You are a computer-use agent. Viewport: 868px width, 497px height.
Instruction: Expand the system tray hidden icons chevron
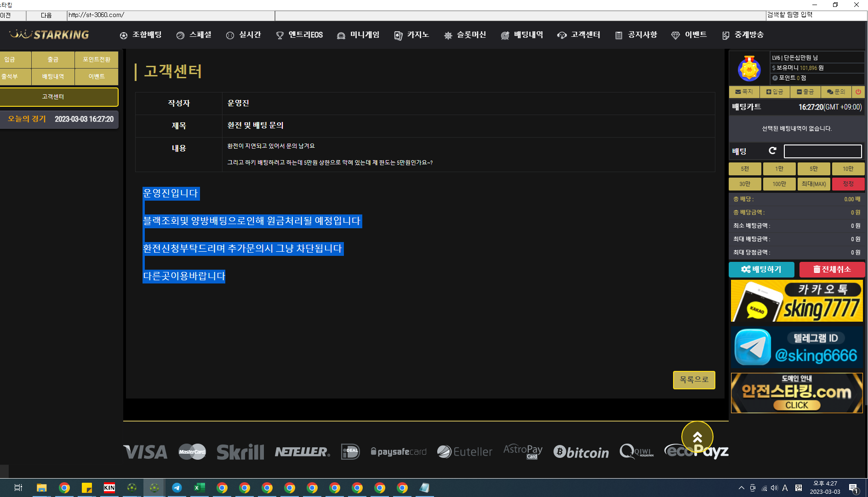click(x=741, y=488)
